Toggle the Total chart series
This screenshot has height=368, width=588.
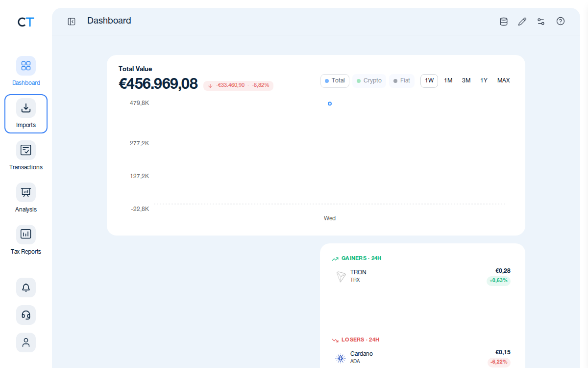coord(335,80)
